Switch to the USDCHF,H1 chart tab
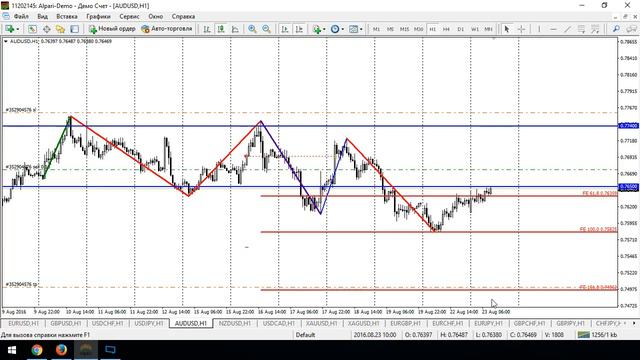640x360 pixels. coord(107,323)
